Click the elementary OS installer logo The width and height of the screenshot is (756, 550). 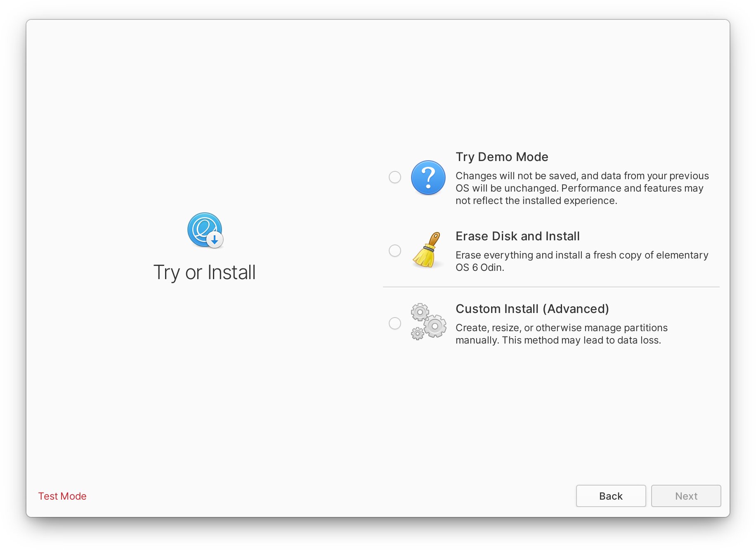tap(204, 229)
